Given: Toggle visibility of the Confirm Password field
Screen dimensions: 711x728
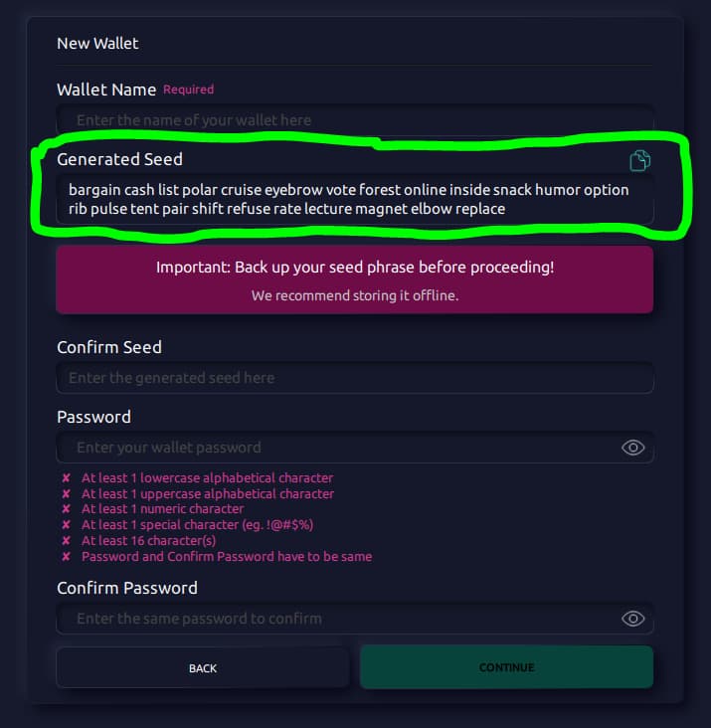Looking at the screenshot, I should pos(632,619).
